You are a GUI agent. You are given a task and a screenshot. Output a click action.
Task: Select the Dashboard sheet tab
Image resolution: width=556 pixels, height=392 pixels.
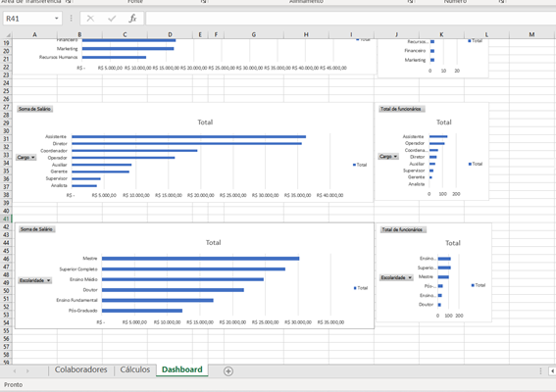182,369
